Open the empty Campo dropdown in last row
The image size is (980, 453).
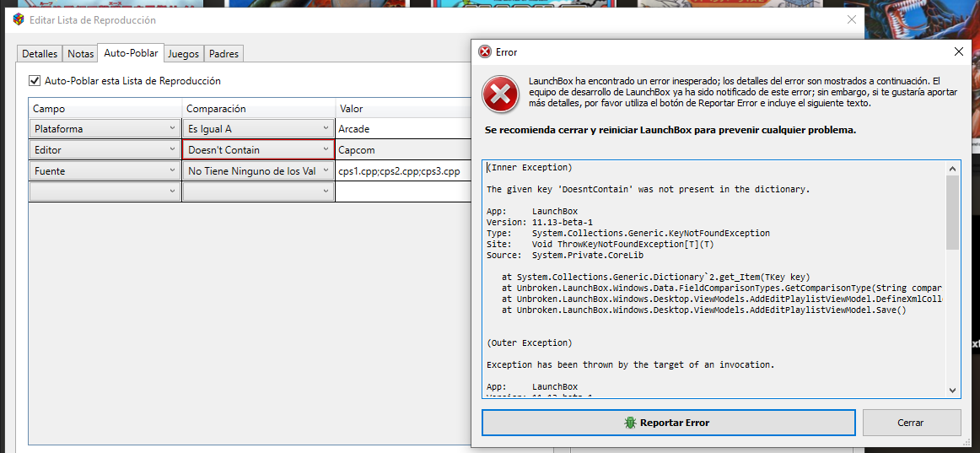[x=105, y=191]
